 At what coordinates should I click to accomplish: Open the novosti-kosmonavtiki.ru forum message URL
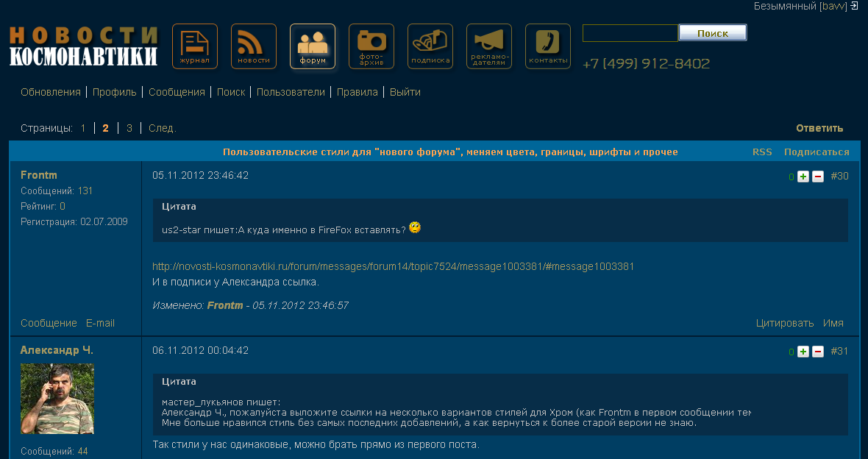coord(393,267)
